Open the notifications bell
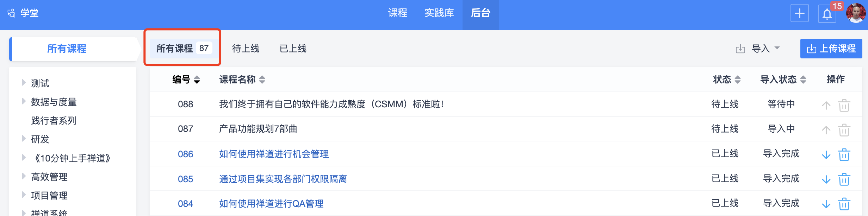 coord(827,14)
